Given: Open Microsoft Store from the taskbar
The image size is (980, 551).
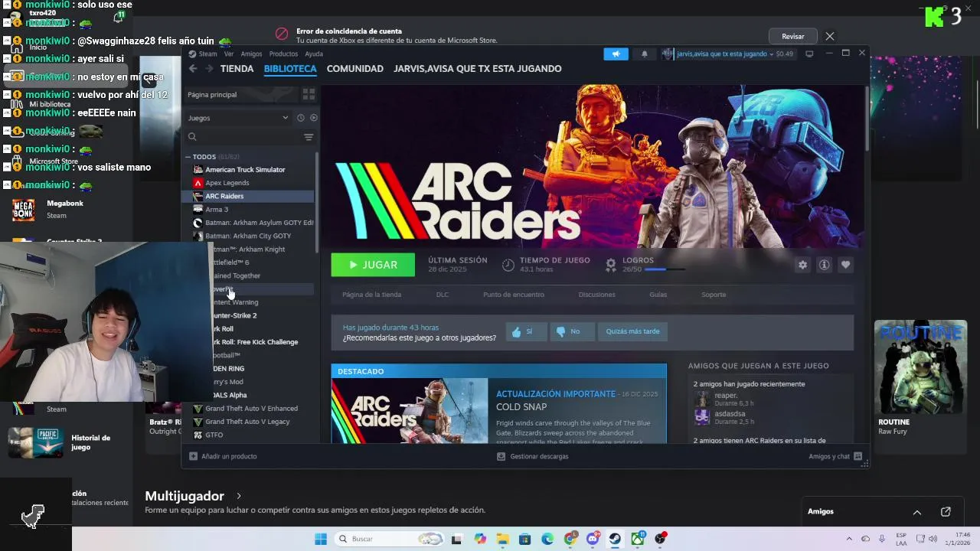Looking at the screenshot, I should point(524,539).
